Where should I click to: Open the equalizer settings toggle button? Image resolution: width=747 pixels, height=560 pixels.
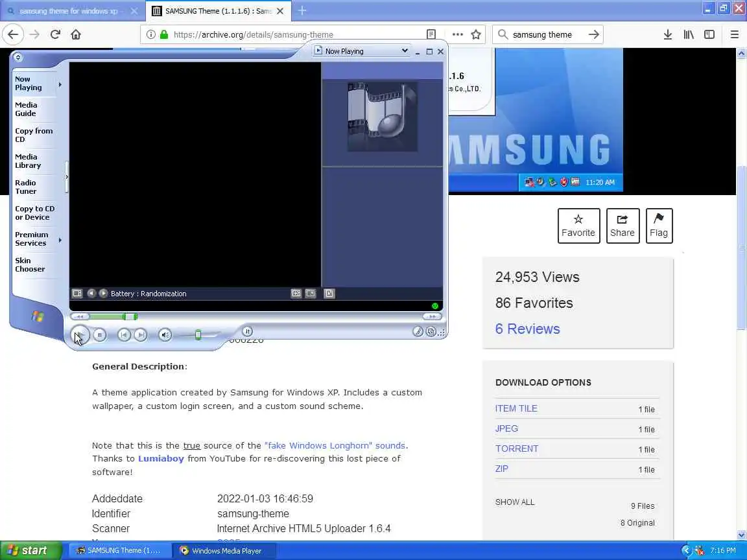coord(247,331)
